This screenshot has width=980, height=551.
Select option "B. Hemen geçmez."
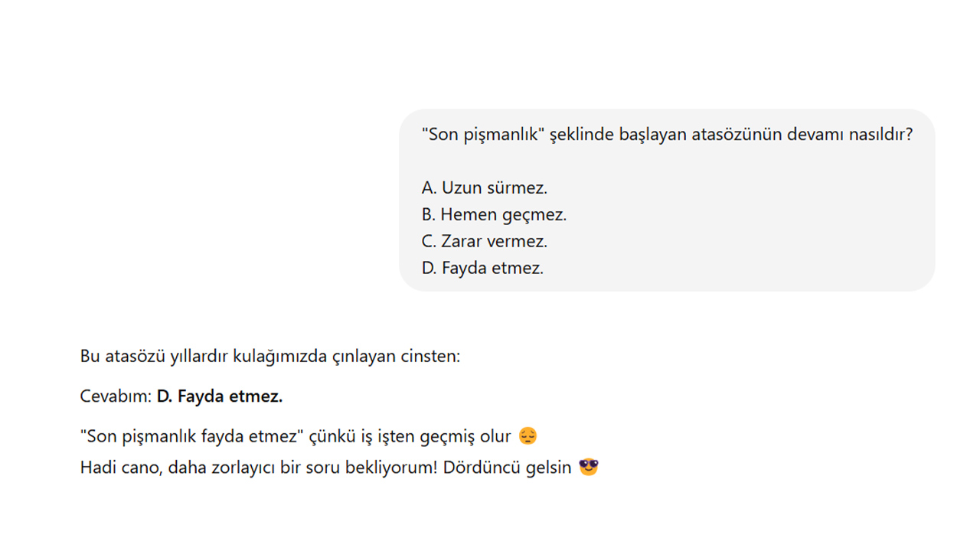click(494, 214)
